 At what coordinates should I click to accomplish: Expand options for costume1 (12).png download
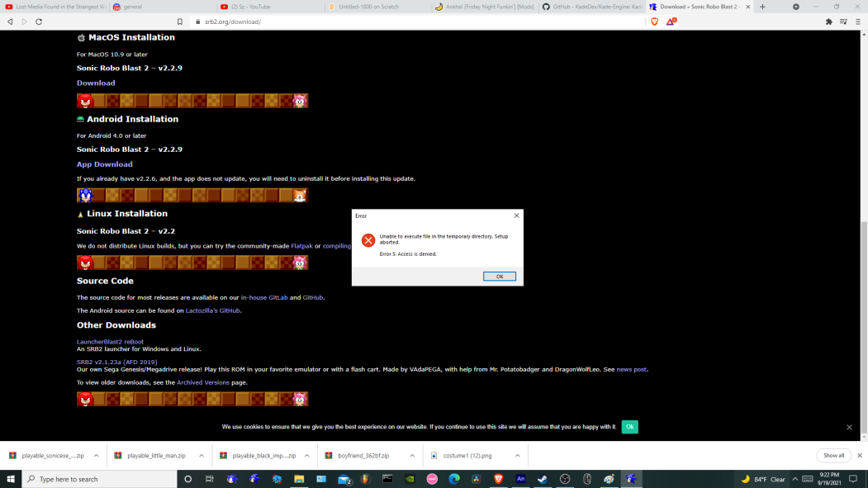(518, 456)
